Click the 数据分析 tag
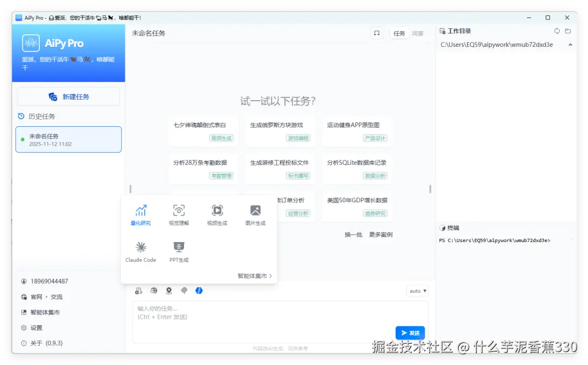588x365 pixels. tap(375, 176)
